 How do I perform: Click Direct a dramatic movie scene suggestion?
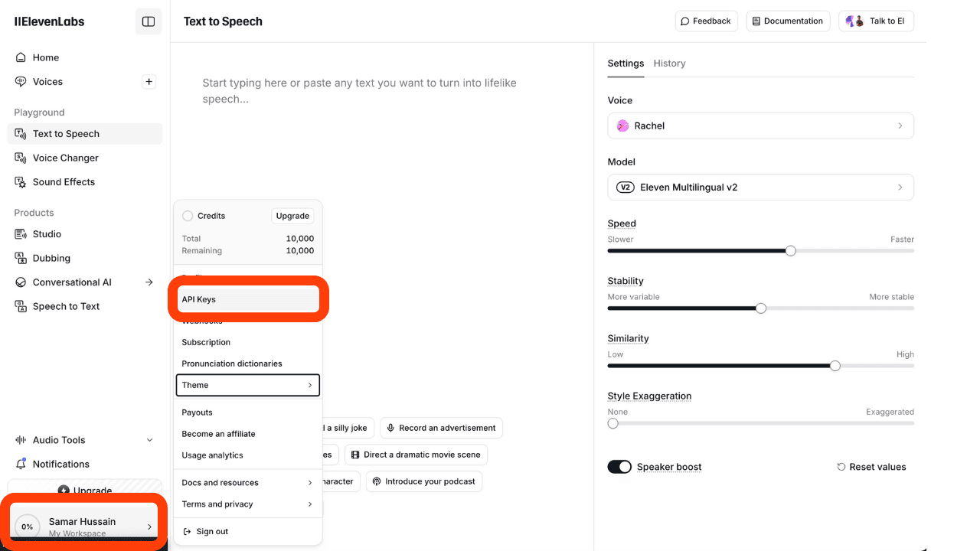click(x=416, y=455)
